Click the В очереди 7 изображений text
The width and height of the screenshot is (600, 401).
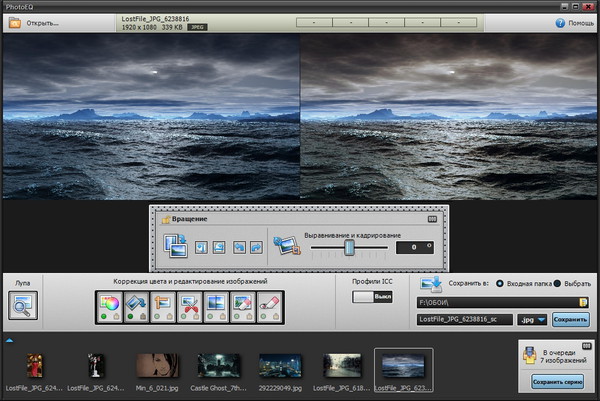point(563,356)
